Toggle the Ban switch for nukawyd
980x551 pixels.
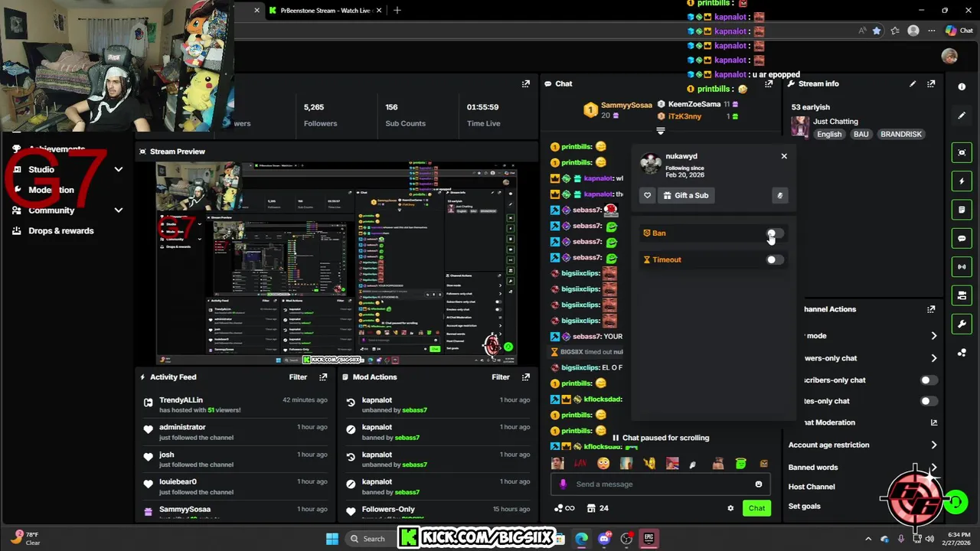tap(775, 233)
